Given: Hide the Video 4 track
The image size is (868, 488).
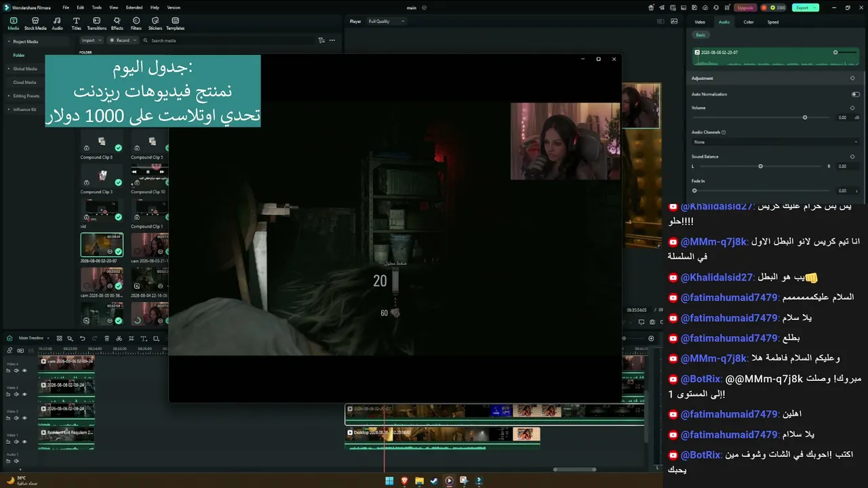Looking at the screenshot, I should pyautogui.click(x=24, y=371).
